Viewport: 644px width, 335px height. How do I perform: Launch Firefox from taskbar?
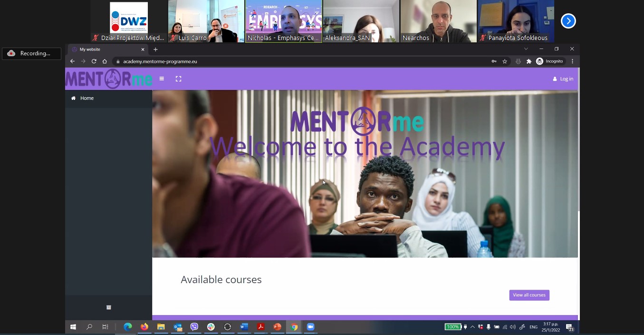[144, 327]
